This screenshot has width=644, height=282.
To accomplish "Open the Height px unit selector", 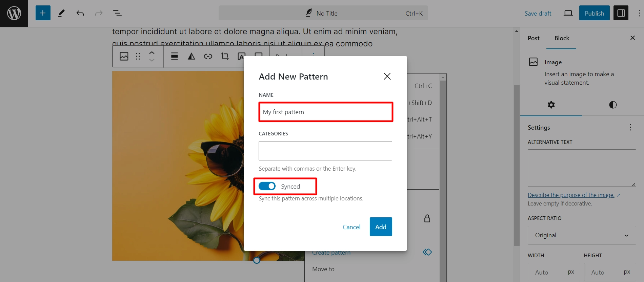I will (627, 272).
